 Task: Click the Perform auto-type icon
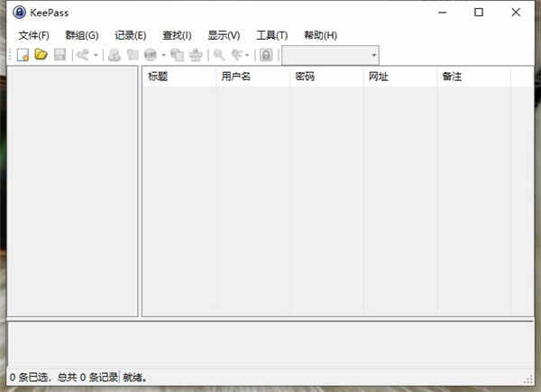click(x=196, y=55)
